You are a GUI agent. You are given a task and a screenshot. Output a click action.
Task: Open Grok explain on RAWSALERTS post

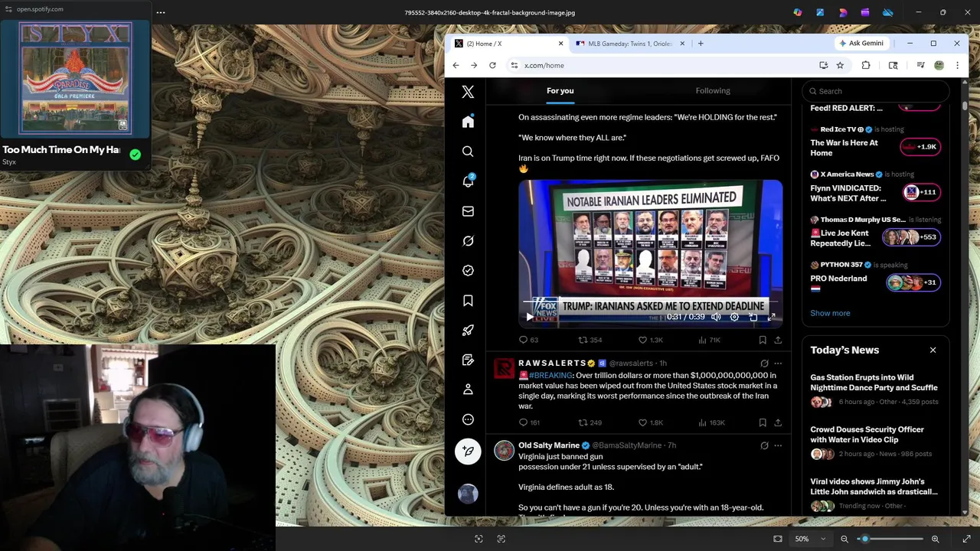(x=764, y=364)
